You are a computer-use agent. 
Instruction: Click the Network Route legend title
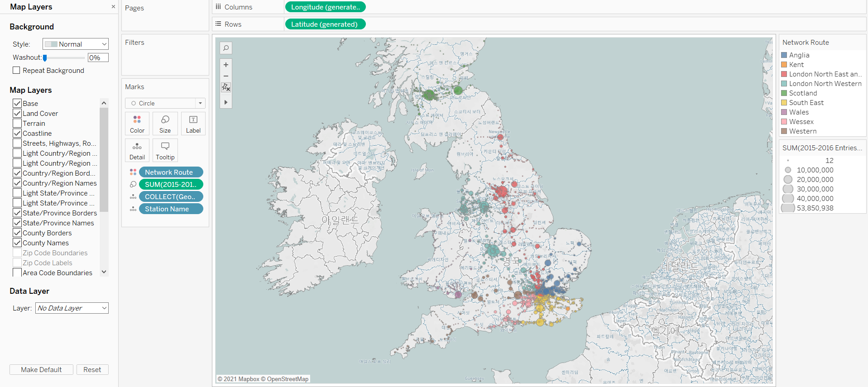click(806, 42)
